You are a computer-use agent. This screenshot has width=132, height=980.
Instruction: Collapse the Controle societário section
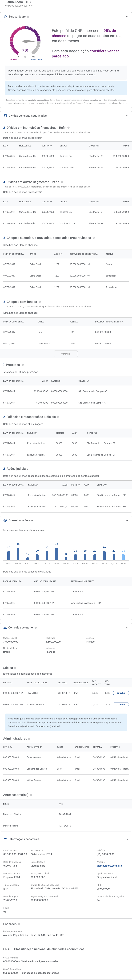(127, 628)
